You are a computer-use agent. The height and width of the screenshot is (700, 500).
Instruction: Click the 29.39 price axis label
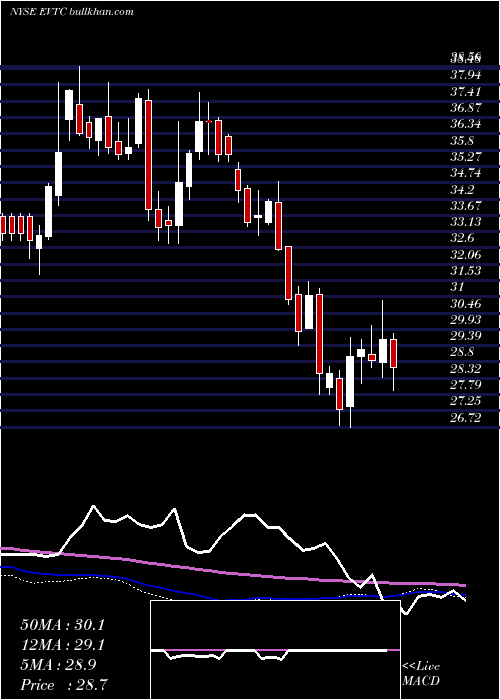point(466,336)
